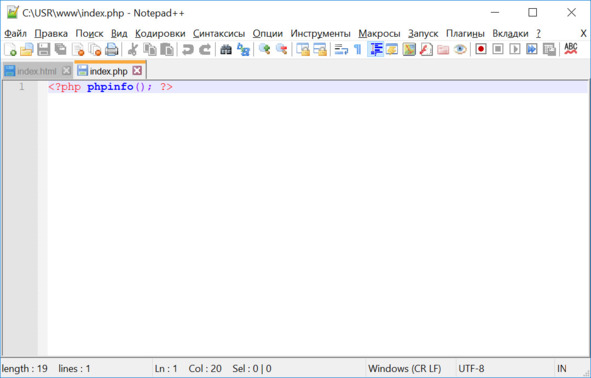
Task: Start recording a macro
Action: tap(481, 49)
